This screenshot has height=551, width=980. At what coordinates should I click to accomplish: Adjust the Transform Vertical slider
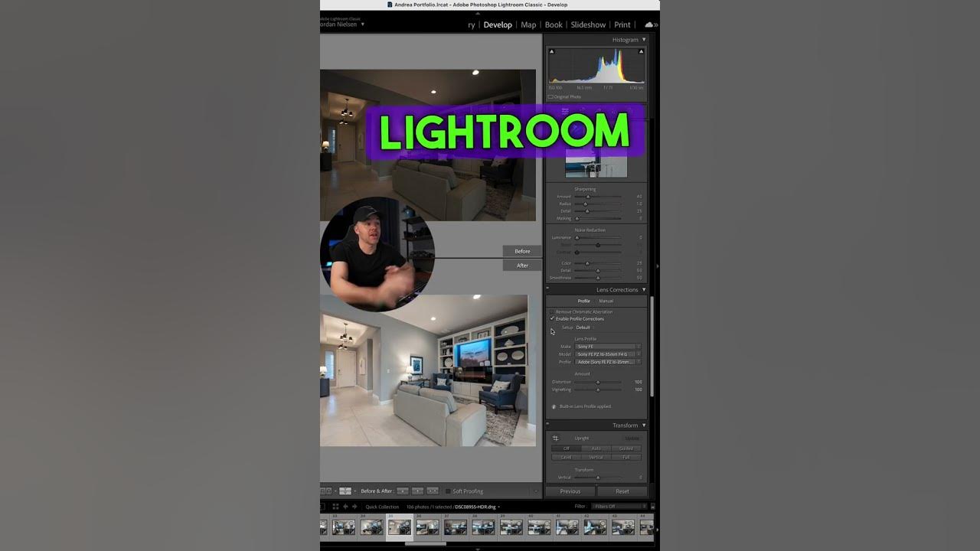click(598, 478)
